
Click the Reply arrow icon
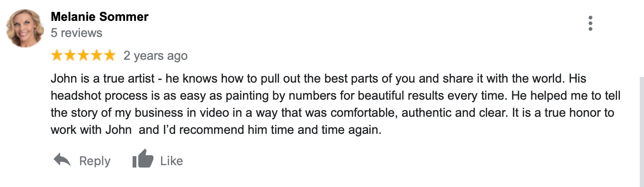pyautogui.click(x=62, y=160)
